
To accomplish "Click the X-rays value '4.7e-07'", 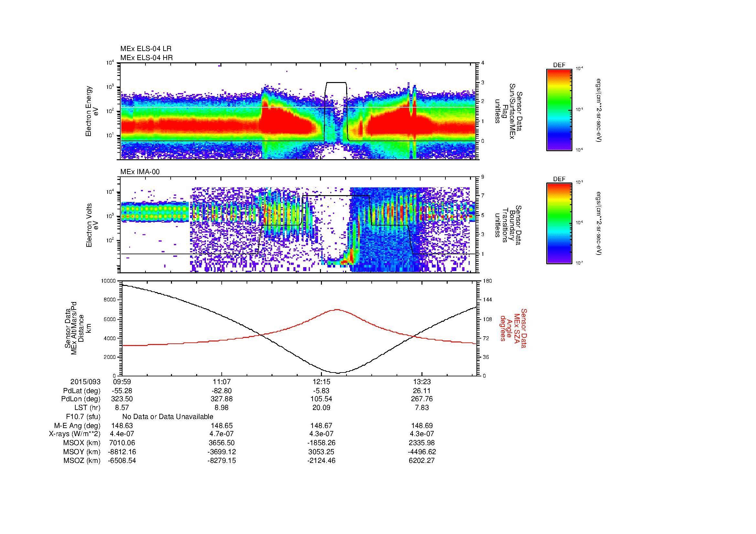I will coord(222,434).
